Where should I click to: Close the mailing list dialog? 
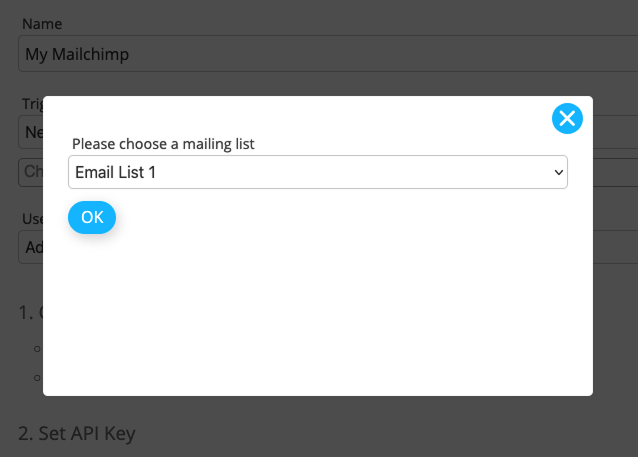tap(567, 120)
